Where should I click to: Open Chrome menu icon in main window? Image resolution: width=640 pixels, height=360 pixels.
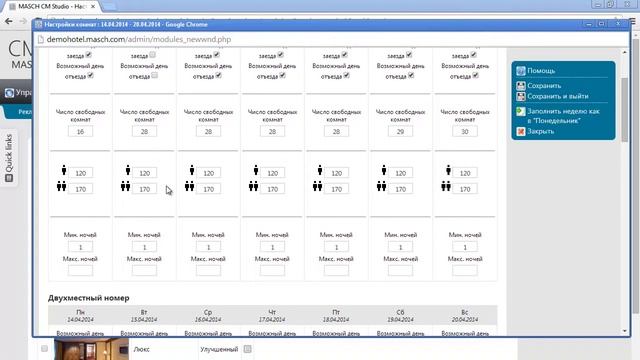634,21
